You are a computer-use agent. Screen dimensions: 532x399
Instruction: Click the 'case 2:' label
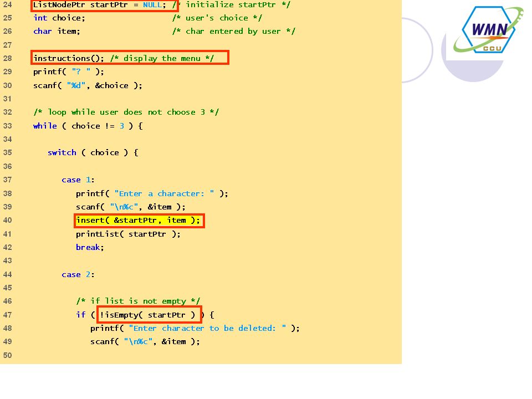(78, 274)
